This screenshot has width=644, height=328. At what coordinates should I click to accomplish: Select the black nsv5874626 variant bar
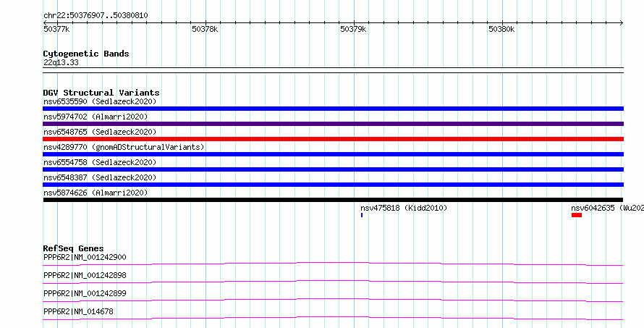point(333,200)
